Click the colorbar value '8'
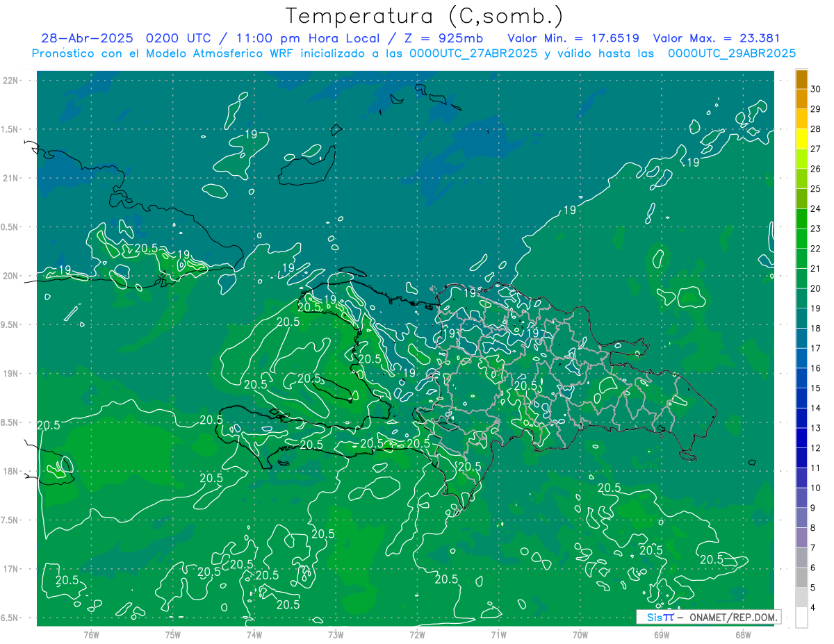 coord(813,528)
